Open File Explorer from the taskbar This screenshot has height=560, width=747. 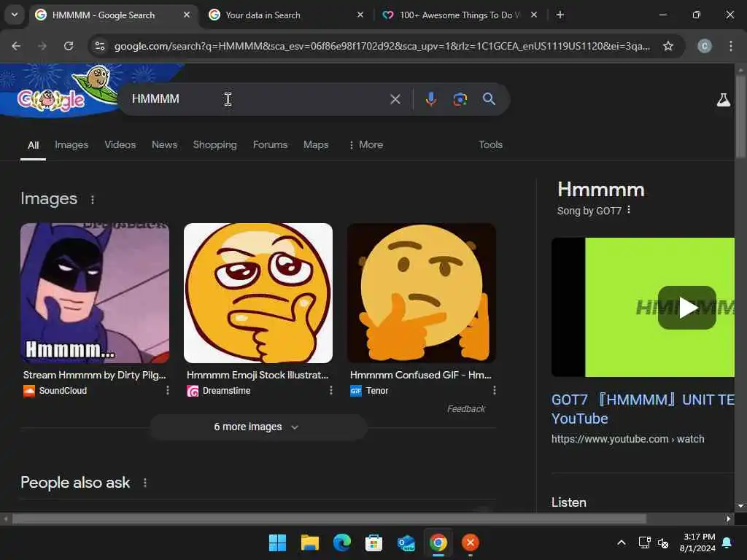[309, 542]
